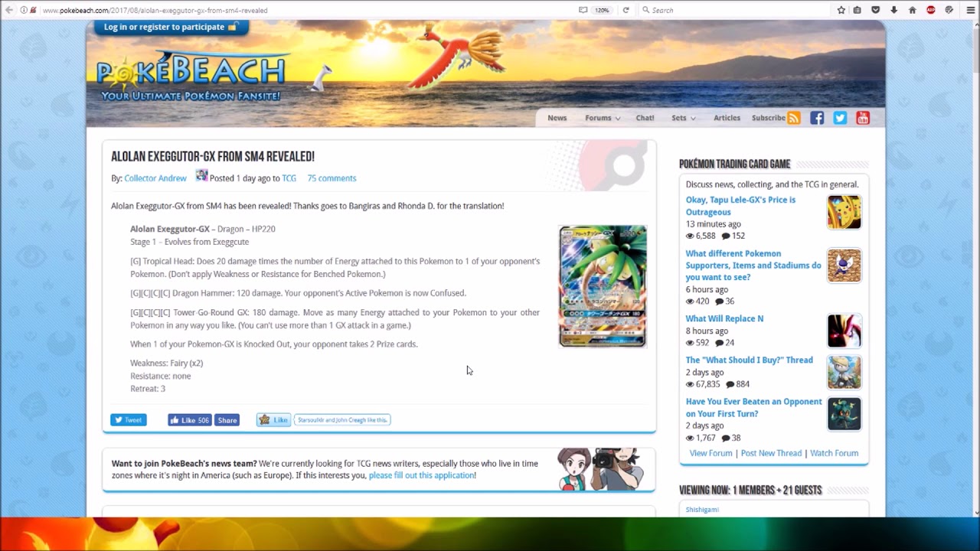Screen dimensions: 980x551
Task: Expand the Sets dropdown menu
Action: click(x=683, y=118)
